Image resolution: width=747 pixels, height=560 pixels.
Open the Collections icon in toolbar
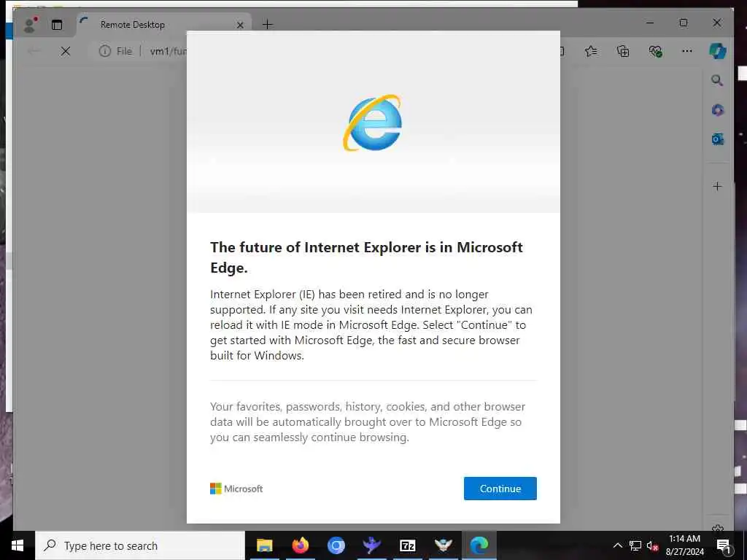tap(623, 51)
